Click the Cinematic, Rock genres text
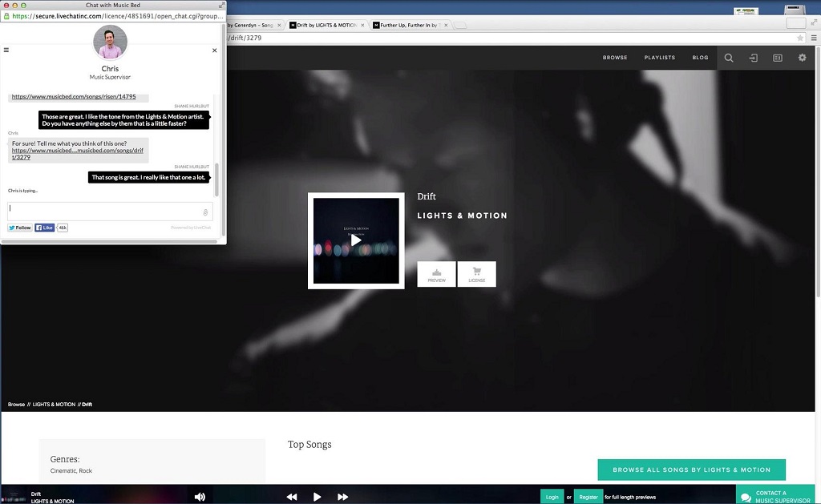Image resolution: width=821 pixels, height=504 pixels. click(71, 471)
